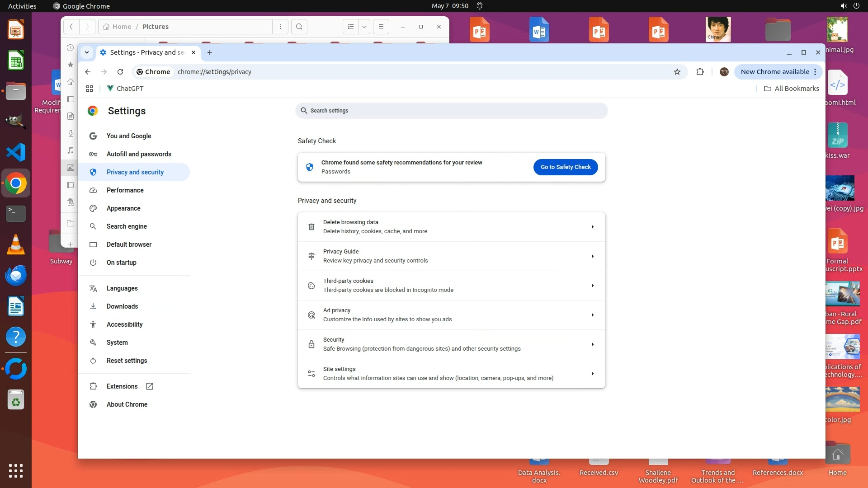Viewport: 868px width, 488px height.
Task: Open the apps grid in bookmarks bar
Action: [x=90, y=89]
